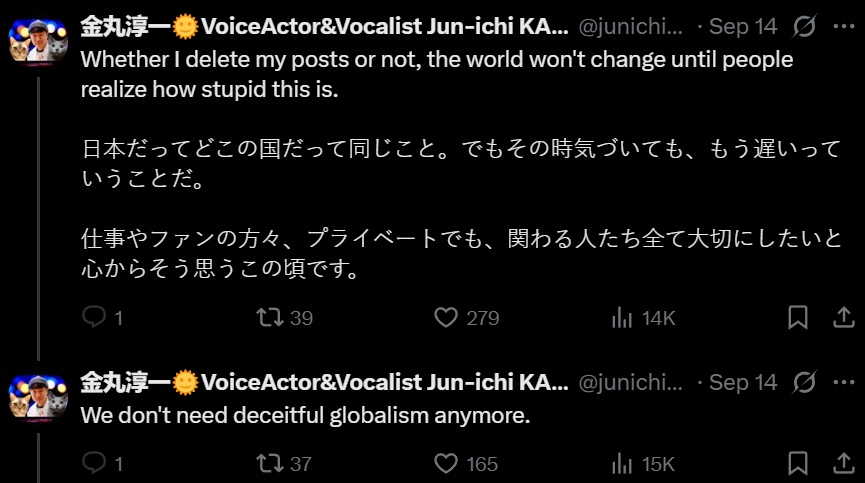Open Grok icon on first post
The image size is (865, 483).
803,25
